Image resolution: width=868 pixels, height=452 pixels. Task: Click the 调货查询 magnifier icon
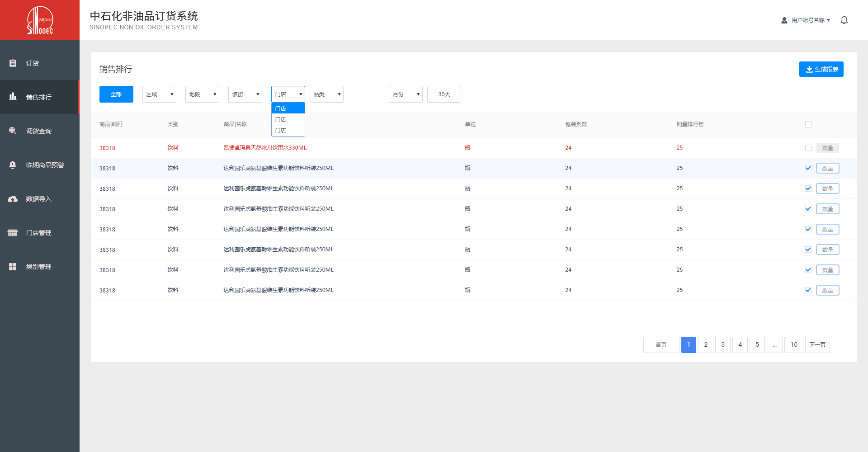[13, 131]
